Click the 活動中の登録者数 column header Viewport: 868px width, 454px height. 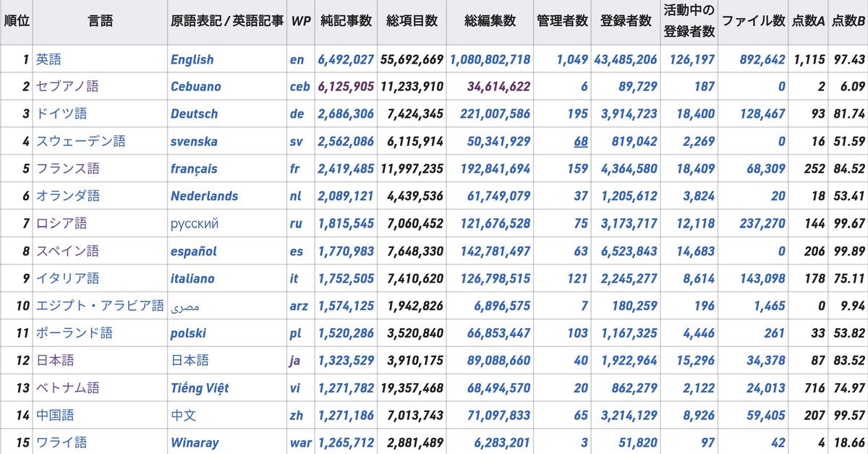pyautogui.click(x=689, y=21)
